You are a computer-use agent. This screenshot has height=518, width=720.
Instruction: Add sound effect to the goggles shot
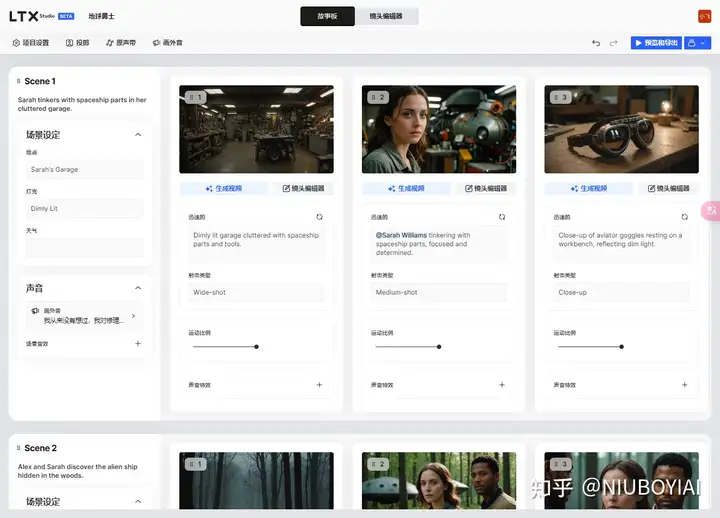tap(684, 385)
